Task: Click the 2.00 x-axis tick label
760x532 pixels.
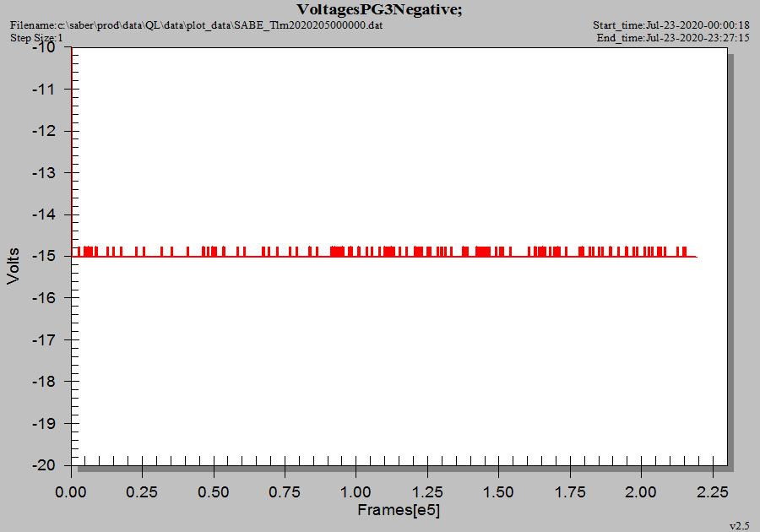Action: pos(641,492)
